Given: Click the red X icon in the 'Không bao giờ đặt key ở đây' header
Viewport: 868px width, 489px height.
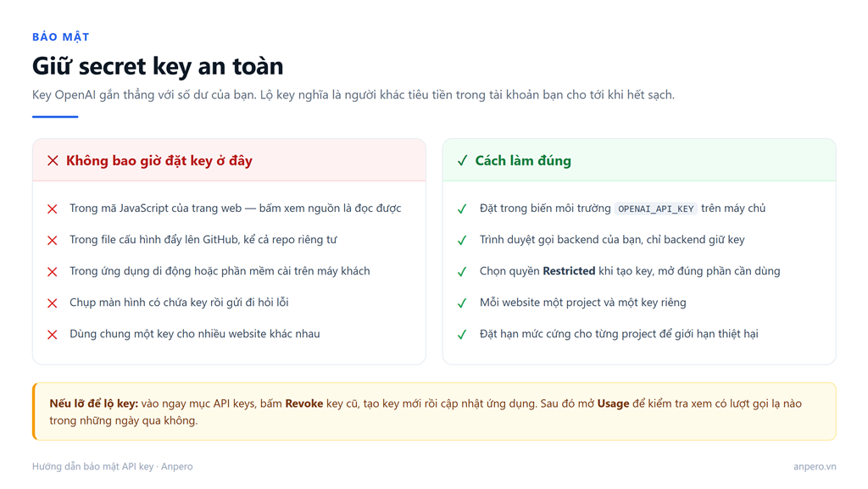Looking at the screenshot, I should click(x=53, y=161).
